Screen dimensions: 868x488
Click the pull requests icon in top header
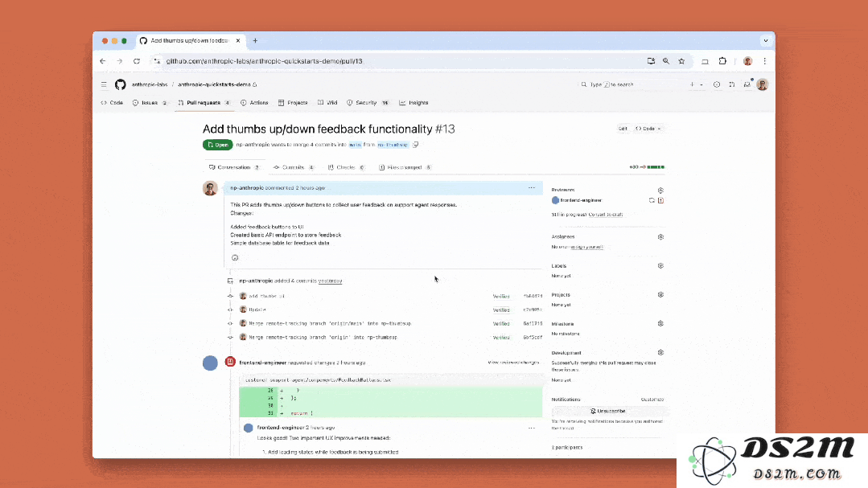pos(732,84)
